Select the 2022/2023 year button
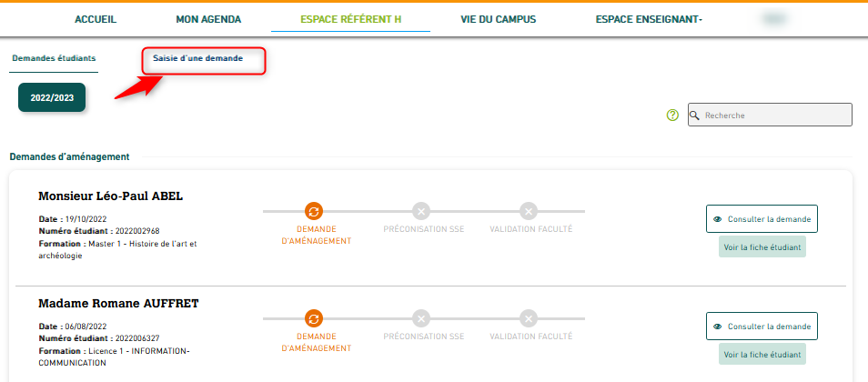The image size is (868, 382). pyautogui.click(x=52, y=96)
